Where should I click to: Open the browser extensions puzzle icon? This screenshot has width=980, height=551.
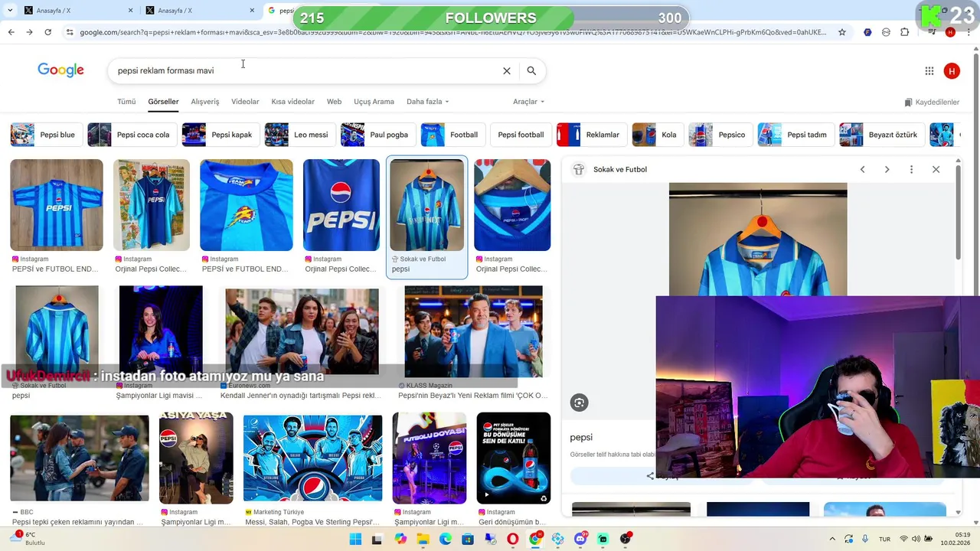[x=904, y=32]
